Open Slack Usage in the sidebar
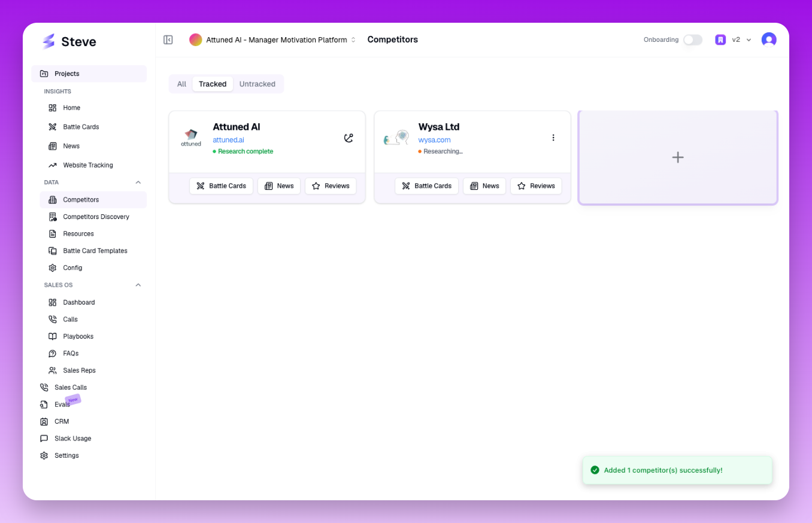The width and height of the screenshot is (812, 523). [72, 439]
